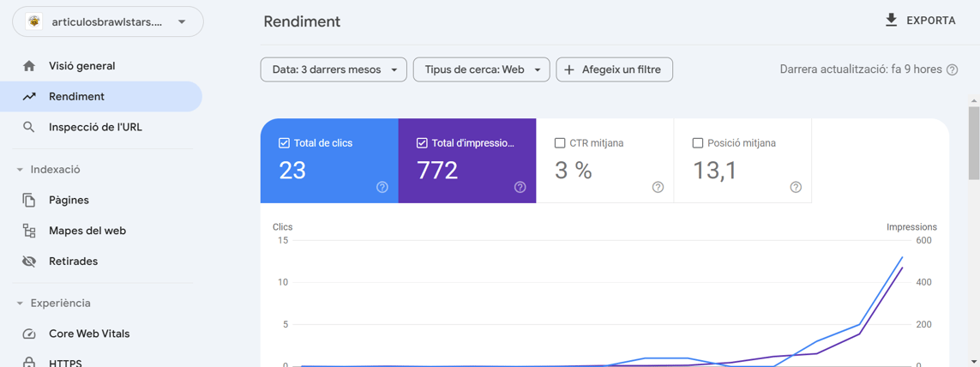Uncheck the Total de clics checkbox
980x367 pixels.
(284, 143)
